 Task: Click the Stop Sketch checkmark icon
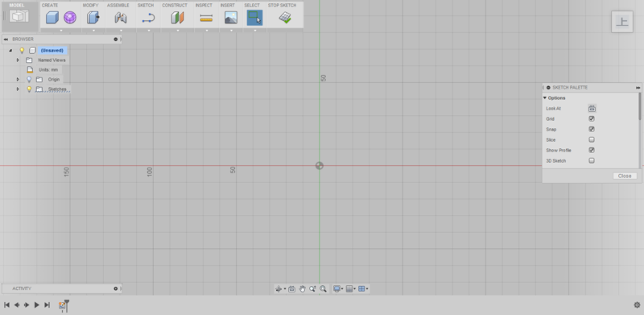[x=285, y=18]
